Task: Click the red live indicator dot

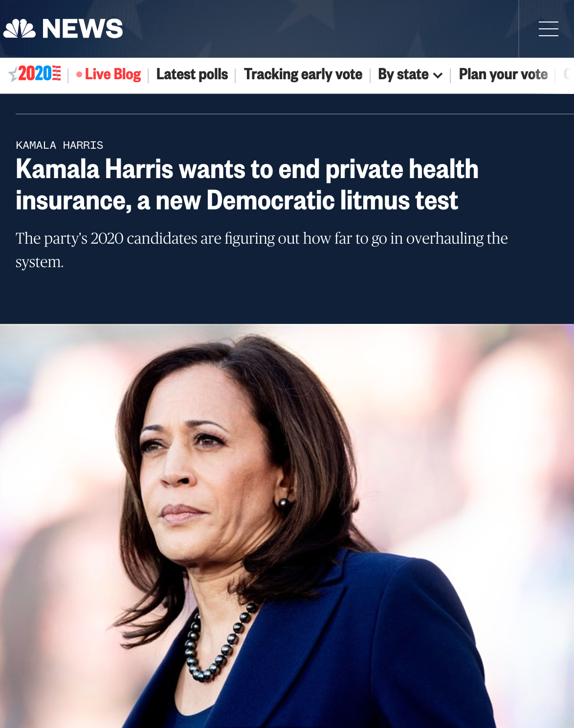Action: pos(79,74)
